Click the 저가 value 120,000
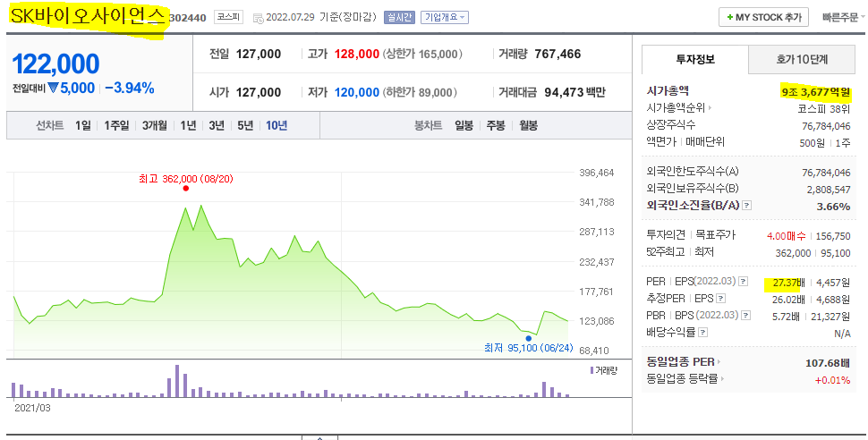Image resolution: width=868 pixels, height=440 pixels. [357, 92]
